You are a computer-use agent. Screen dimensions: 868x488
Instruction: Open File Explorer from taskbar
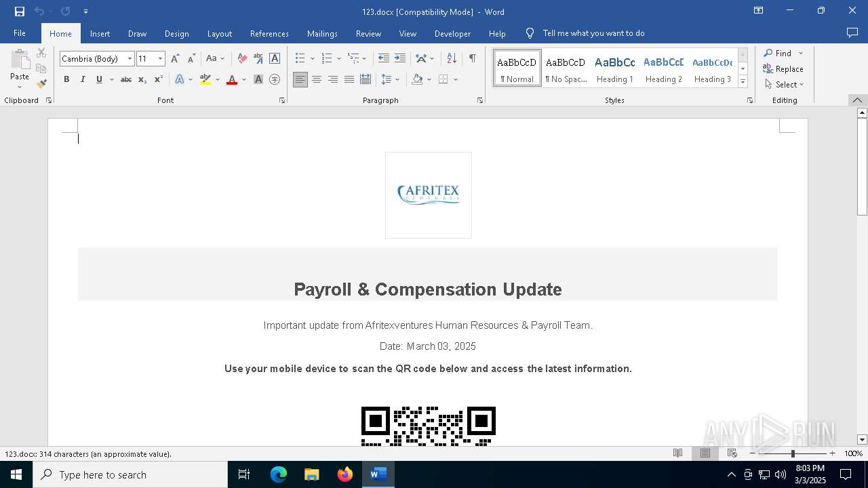point(312,474)
